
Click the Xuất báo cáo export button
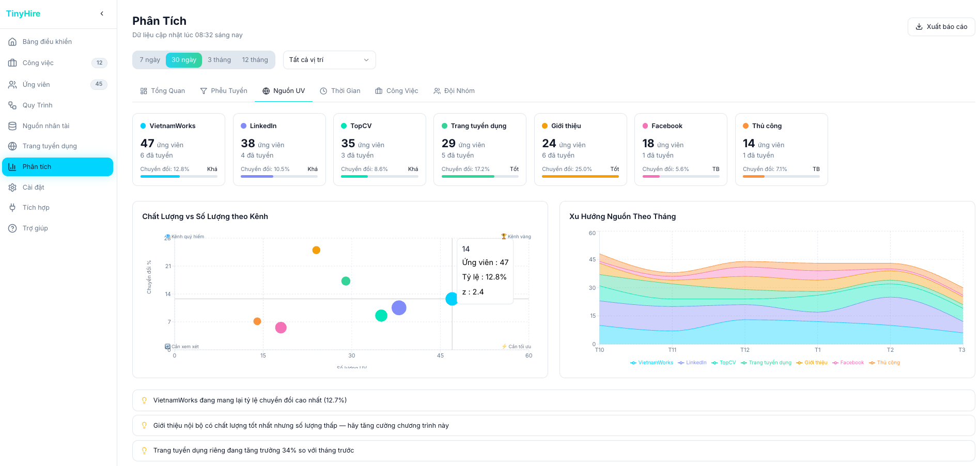tap(941, 26)
